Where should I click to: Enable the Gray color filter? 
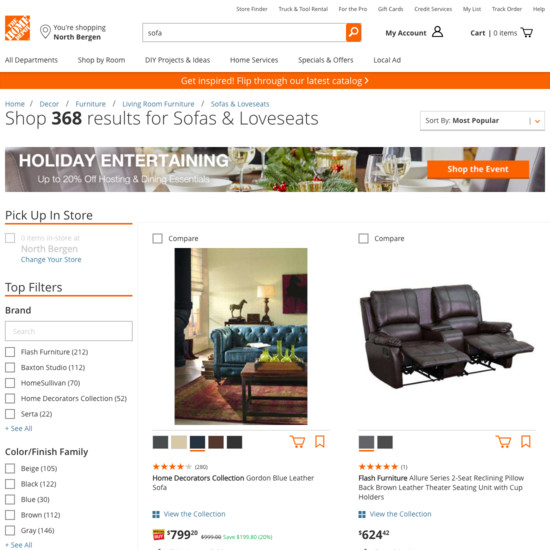[10, 530]
